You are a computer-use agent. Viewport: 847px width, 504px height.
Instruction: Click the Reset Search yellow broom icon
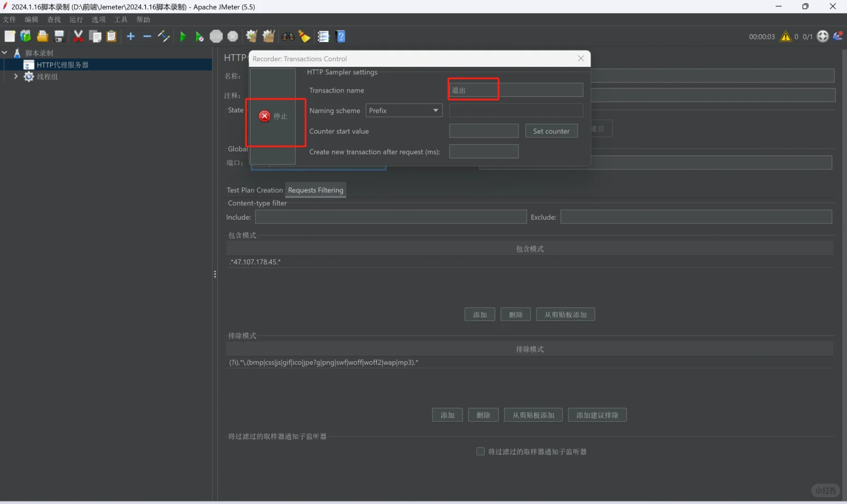[x=304, y=36]
